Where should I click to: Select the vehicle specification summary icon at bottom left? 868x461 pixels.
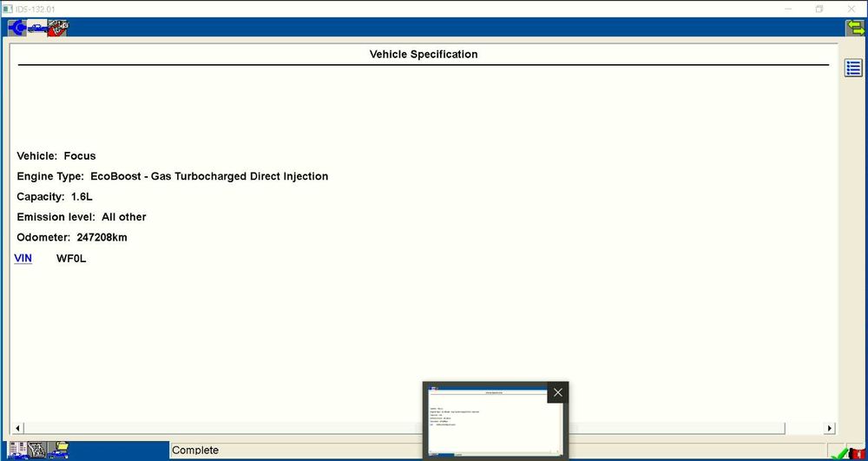(17, 450)
